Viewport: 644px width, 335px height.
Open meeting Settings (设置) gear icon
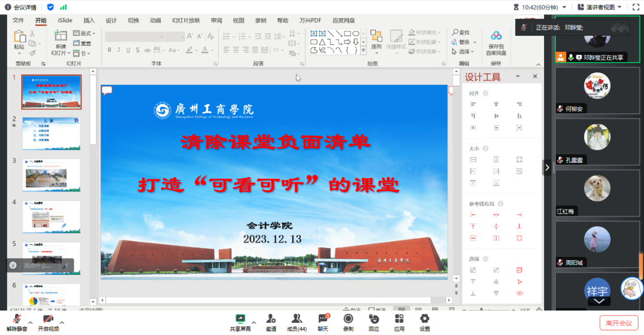click(x=425, y=319)
